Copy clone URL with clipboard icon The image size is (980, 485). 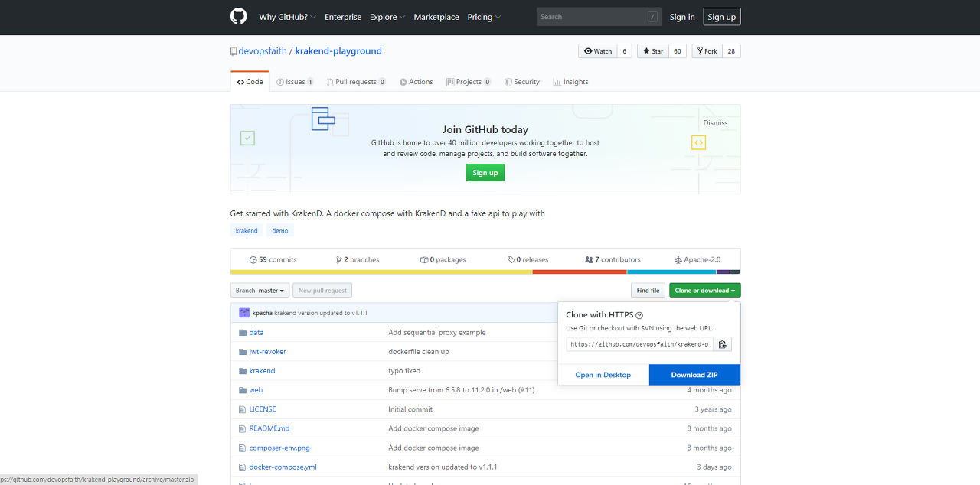[722, 344]
